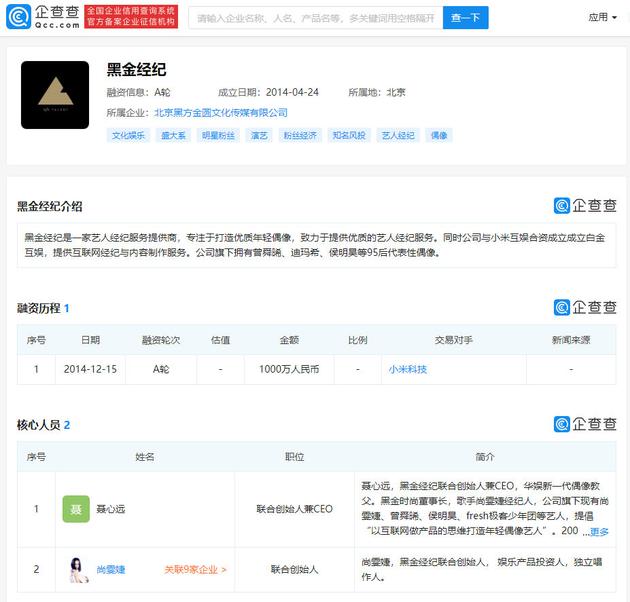Screen dimensions: 630x602
Task: Click the 新闻来源 column header
Action: pyautogui.click(x=571, y=340)
